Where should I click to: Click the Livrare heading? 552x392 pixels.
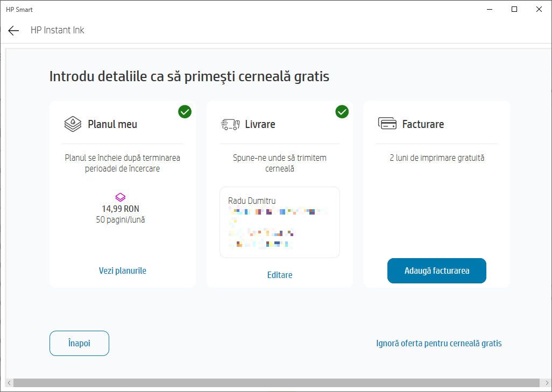(x=260, y=124)
